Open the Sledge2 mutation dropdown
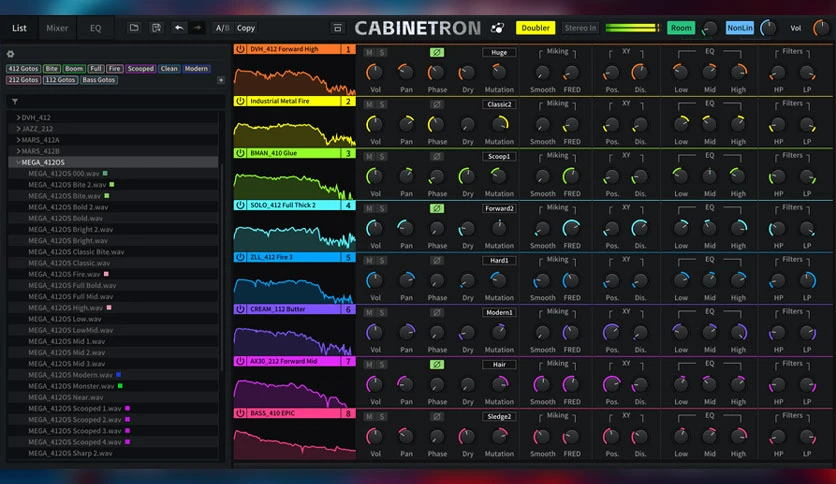836x484 pixels. click(499, 416)
